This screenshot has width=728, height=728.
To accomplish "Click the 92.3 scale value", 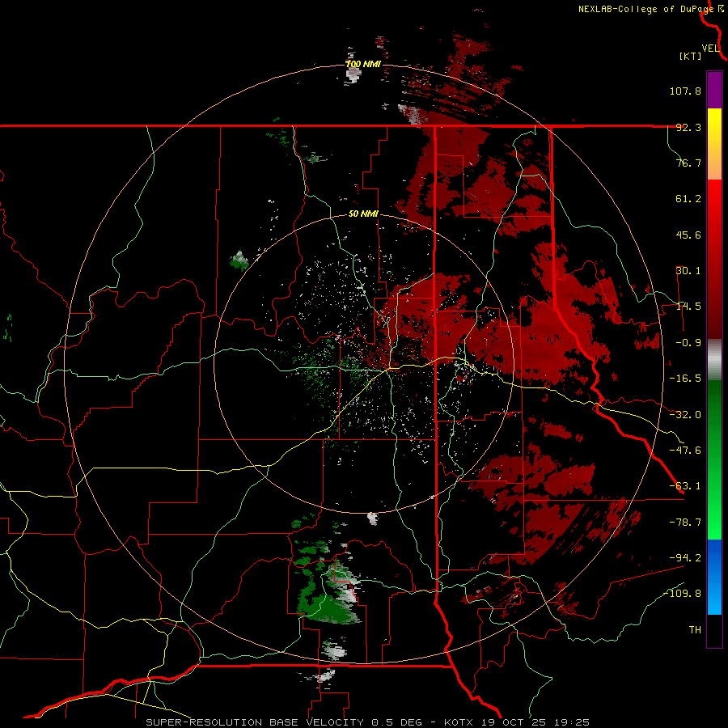I will pos(688,127).
